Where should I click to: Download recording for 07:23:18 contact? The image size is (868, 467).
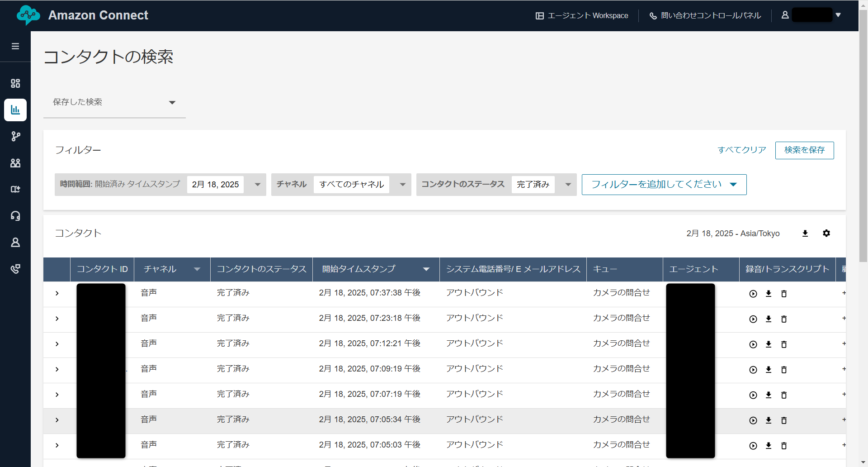click(x=769, y=319)
